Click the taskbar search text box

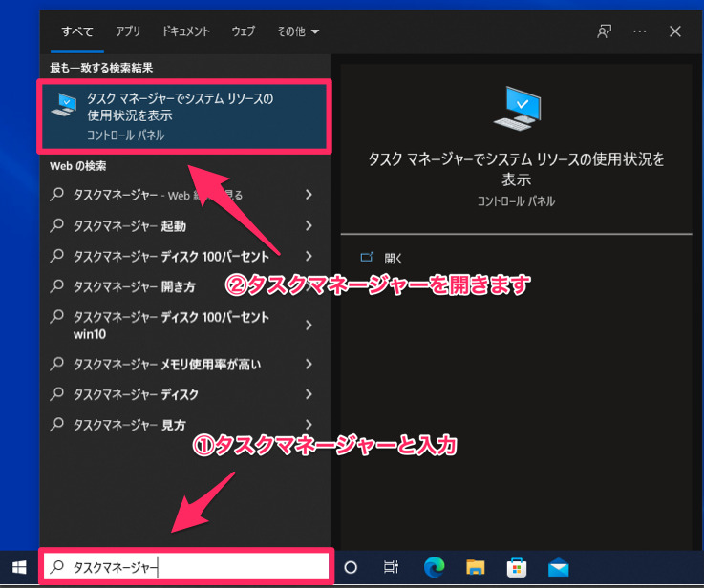(186, 567)
